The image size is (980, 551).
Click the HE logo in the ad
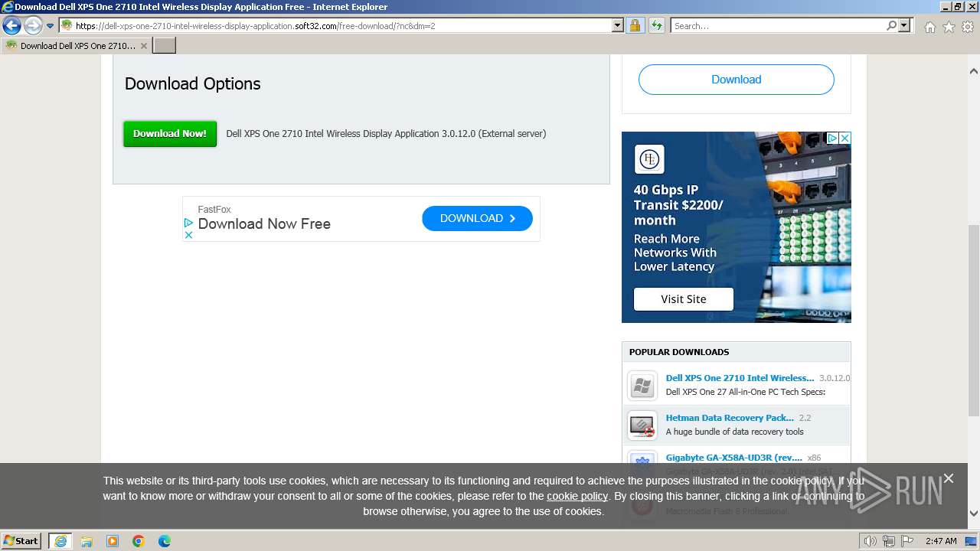(649, 160)
